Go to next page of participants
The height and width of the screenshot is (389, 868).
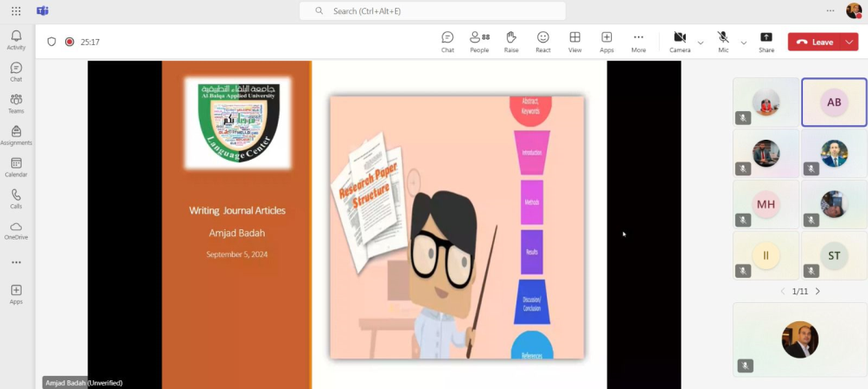click(818, 292)
